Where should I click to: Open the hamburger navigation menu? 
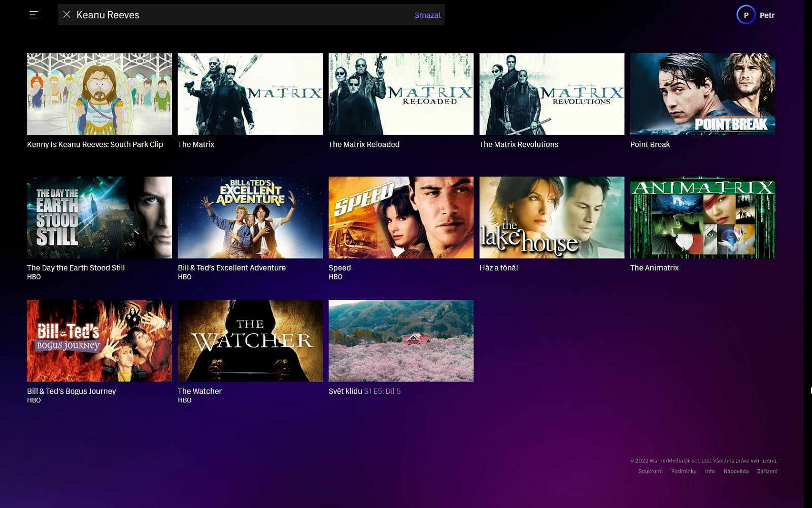click(33, 15)
